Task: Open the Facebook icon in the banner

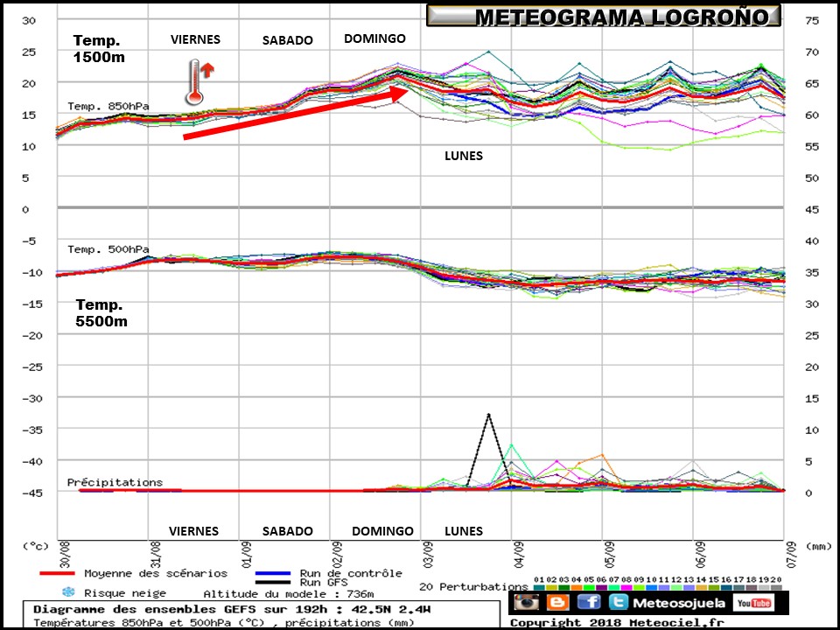Action: (588, 602)
